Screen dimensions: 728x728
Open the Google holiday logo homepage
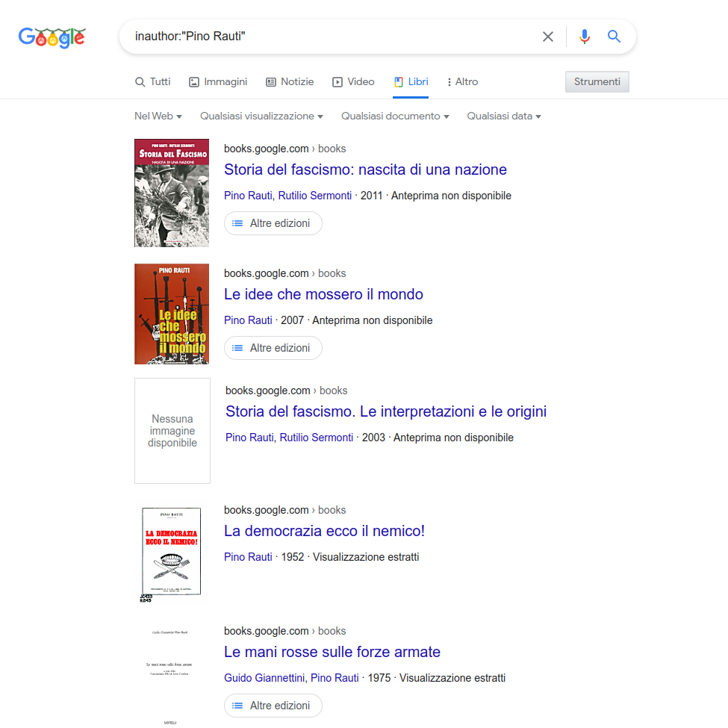[52, 37]
